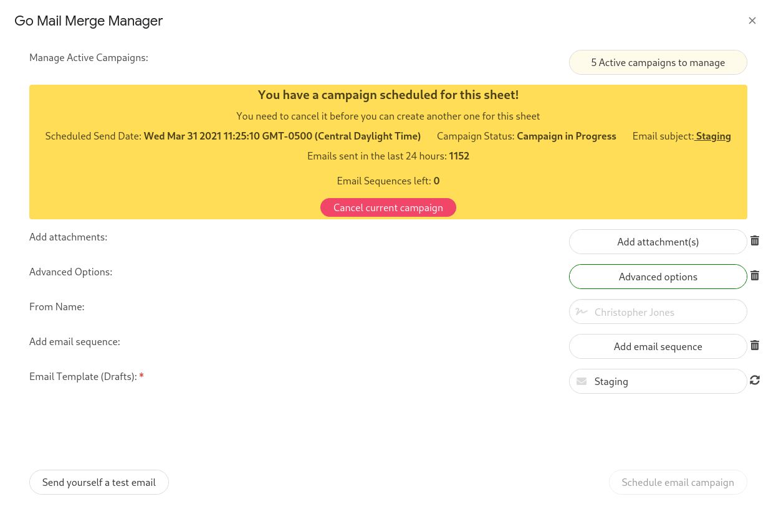Open the Staging subject link in the banner

click(x=712, y=136)
